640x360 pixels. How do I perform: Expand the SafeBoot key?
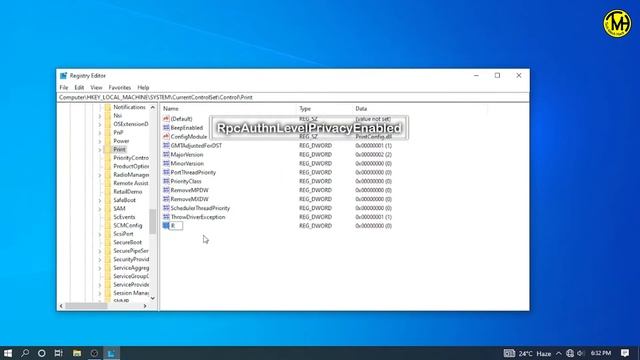(100, 200)
